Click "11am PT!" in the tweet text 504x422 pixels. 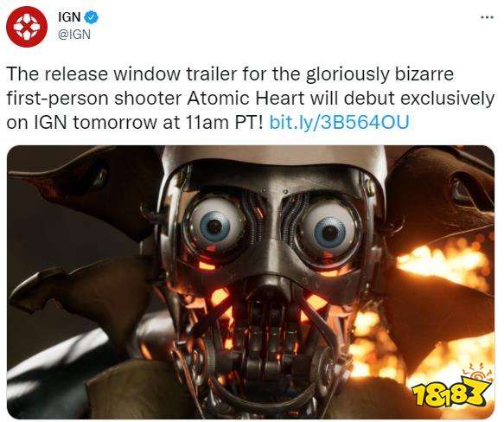pos(223,122)
